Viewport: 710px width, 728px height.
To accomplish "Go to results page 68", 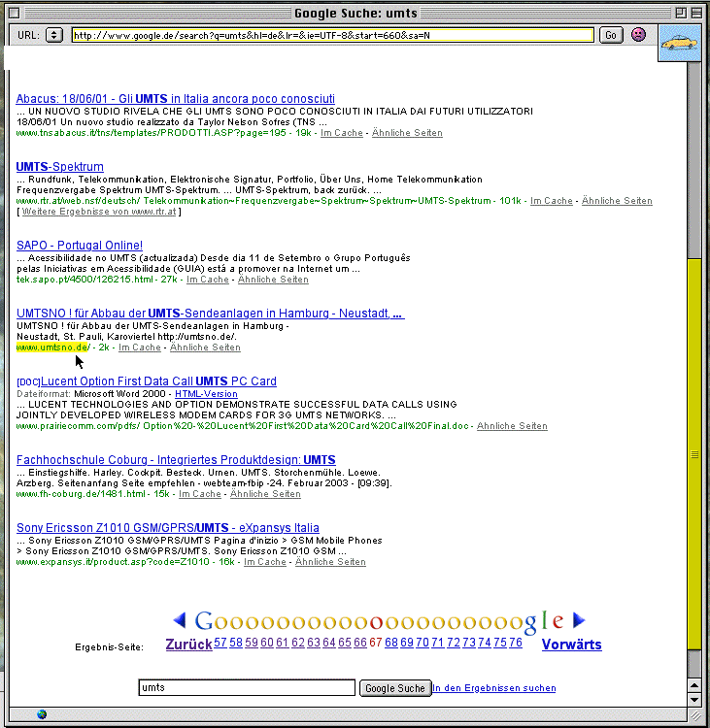I will coord(391,643).
